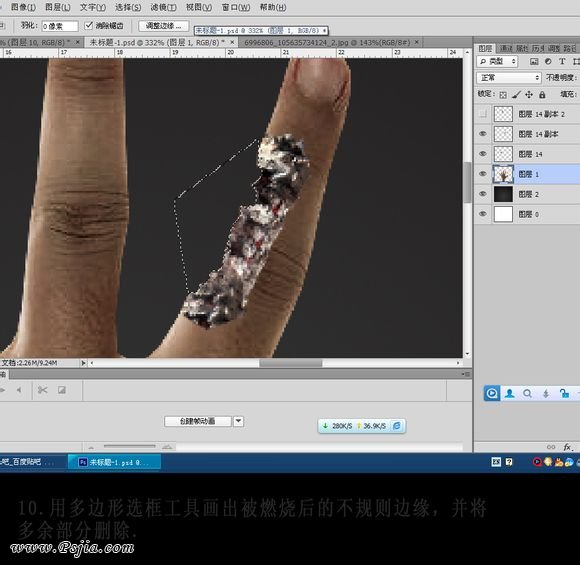Image resolution: width=580 pixels, height=565 pixels.
Task: Open the arrow beside create frame animation
Action: click(x=239, y=421)
